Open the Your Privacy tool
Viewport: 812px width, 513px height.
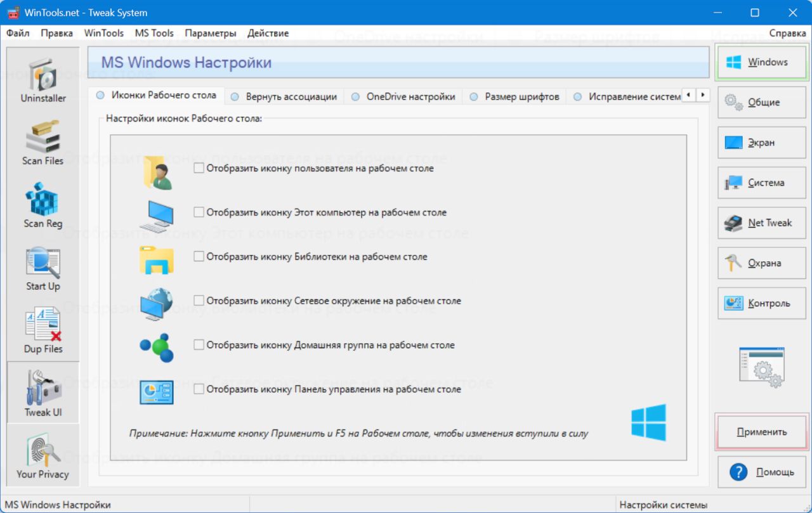point(43,454)
